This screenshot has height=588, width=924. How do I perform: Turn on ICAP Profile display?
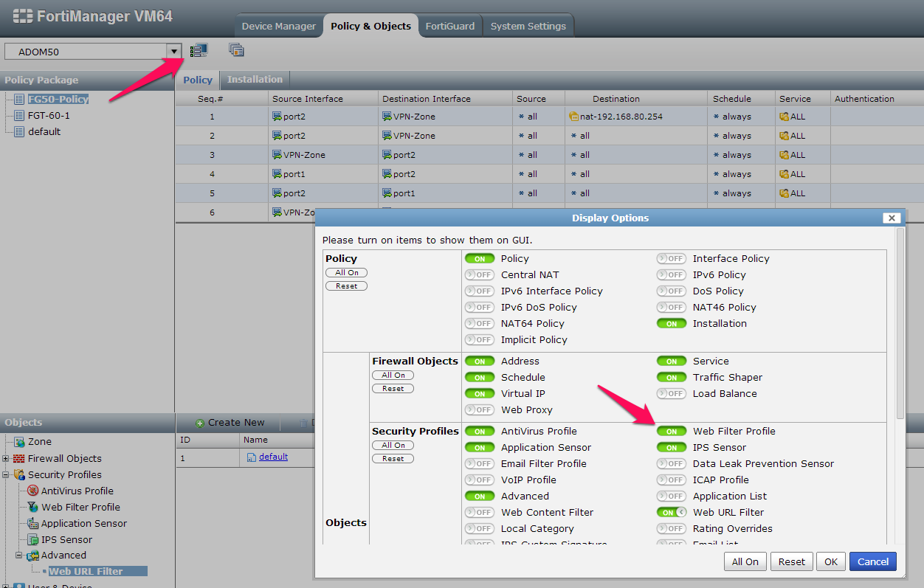[672, 480]
